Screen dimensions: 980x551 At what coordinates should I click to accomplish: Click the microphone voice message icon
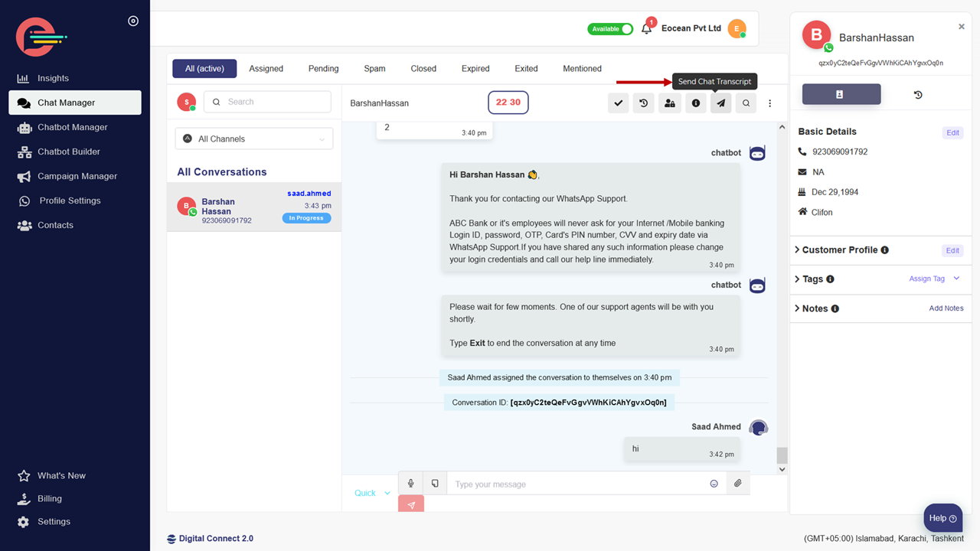point(411,484)
